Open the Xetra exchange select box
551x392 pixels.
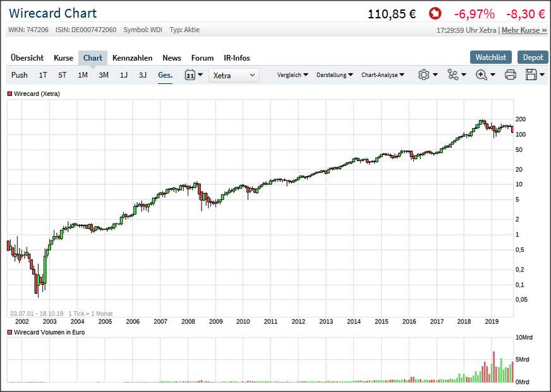[x=234, y=76]
